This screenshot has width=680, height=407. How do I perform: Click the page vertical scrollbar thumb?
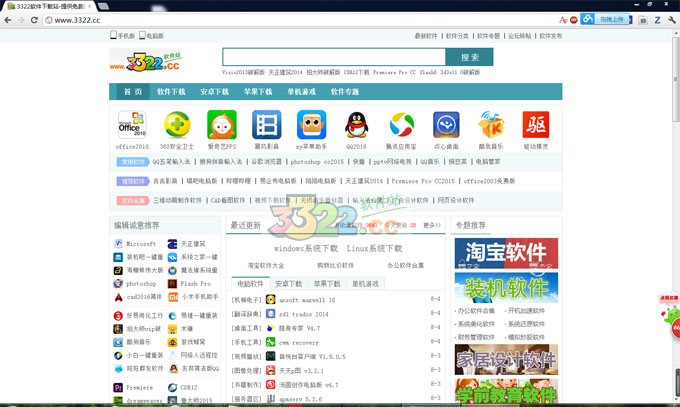(676, 79)
